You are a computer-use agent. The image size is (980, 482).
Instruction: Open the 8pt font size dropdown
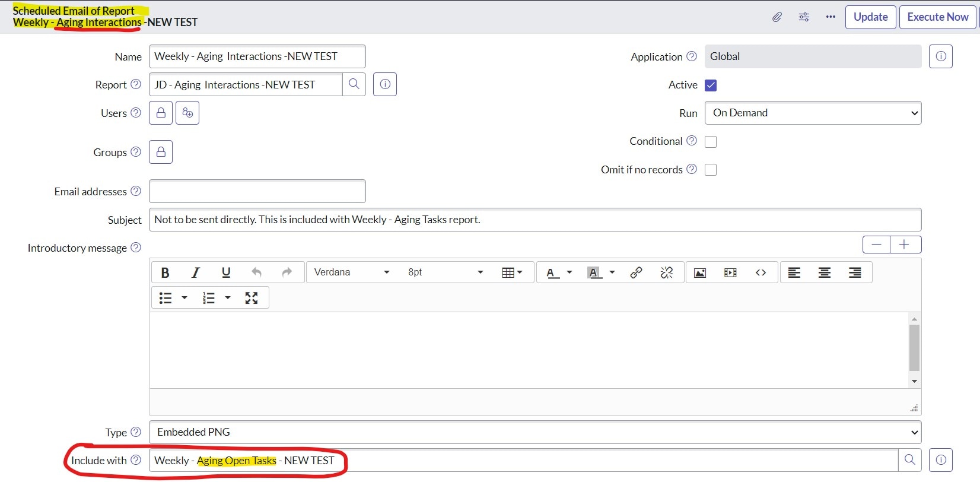tap(445, 272)
